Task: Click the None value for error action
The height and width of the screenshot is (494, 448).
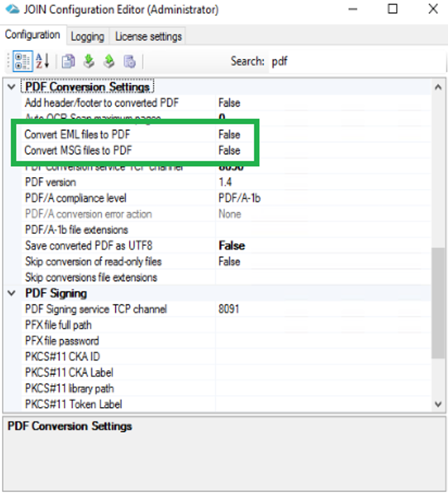Action: tap(229, 214)
